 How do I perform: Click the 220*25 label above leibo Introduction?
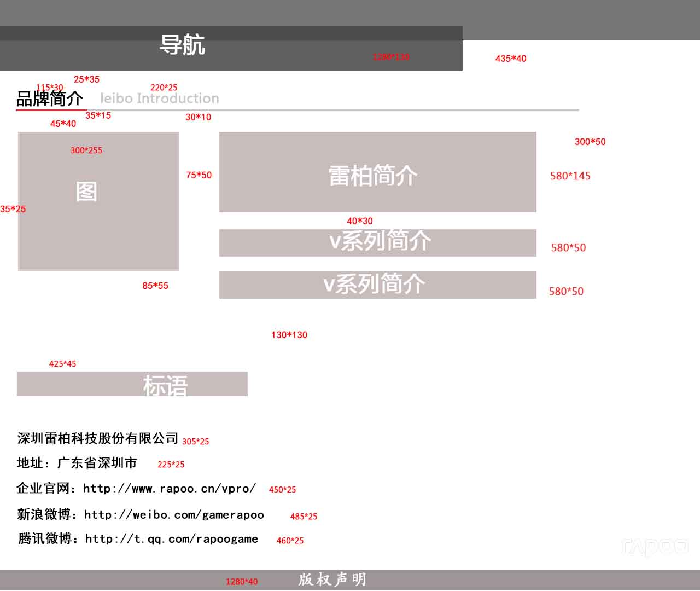(164, 88)
